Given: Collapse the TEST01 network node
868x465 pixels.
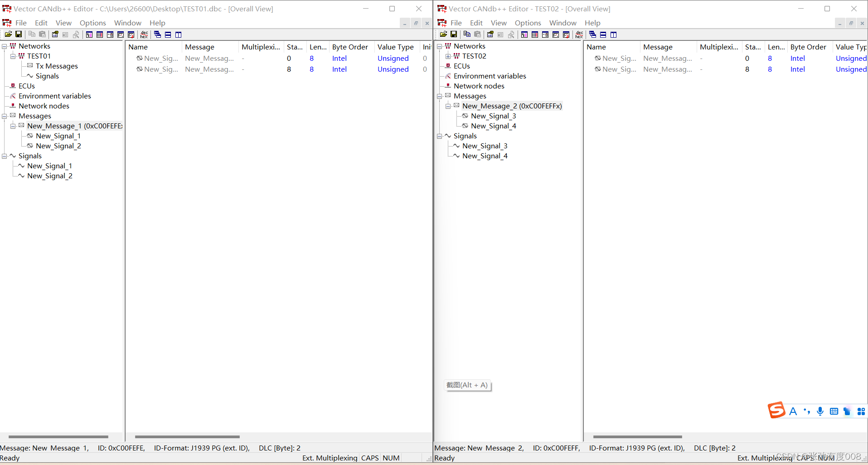Looking at the screenshot, I should (13, 56).
